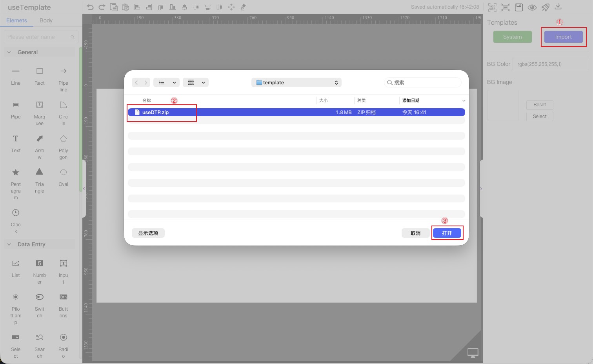Screen dimensions: 593x364
Task: Open the template folder location dropdown
Action: (296, 82)
